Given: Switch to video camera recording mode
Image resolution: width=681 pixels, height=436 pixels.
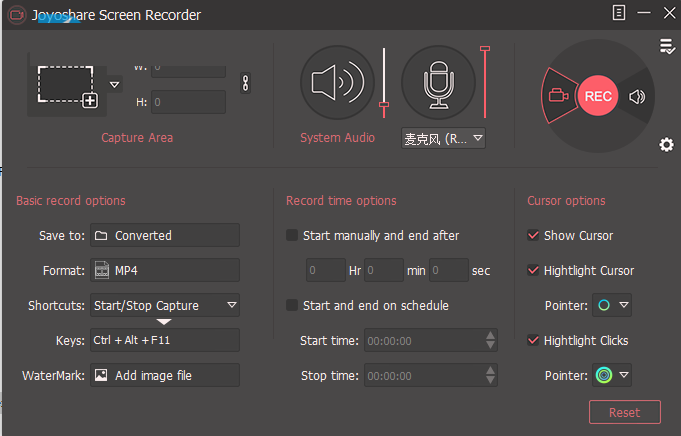Looking at the screenshot, I should (x=559, y=95).
